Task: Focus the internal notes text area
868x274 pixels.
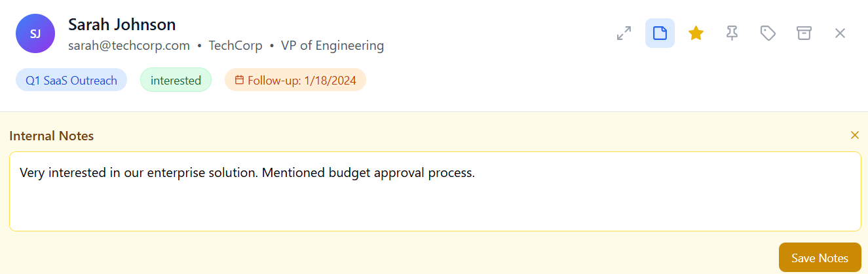Action: coord(435,191)
